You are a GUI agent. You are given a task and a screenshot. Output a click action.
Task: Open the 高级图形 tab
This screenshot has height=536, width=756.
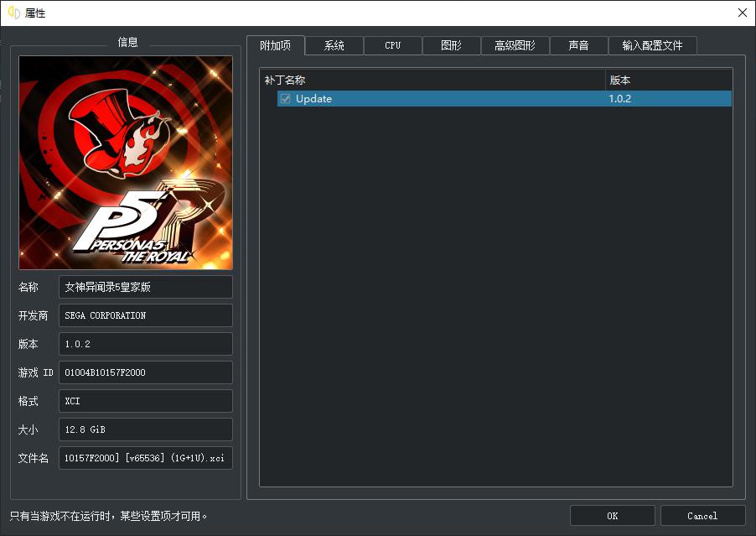515,45
